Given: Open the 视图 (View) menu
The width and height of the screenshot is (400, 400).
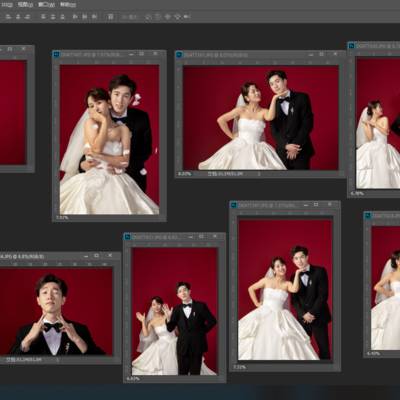Looking at the screenshot, I should tap(25, 5).
